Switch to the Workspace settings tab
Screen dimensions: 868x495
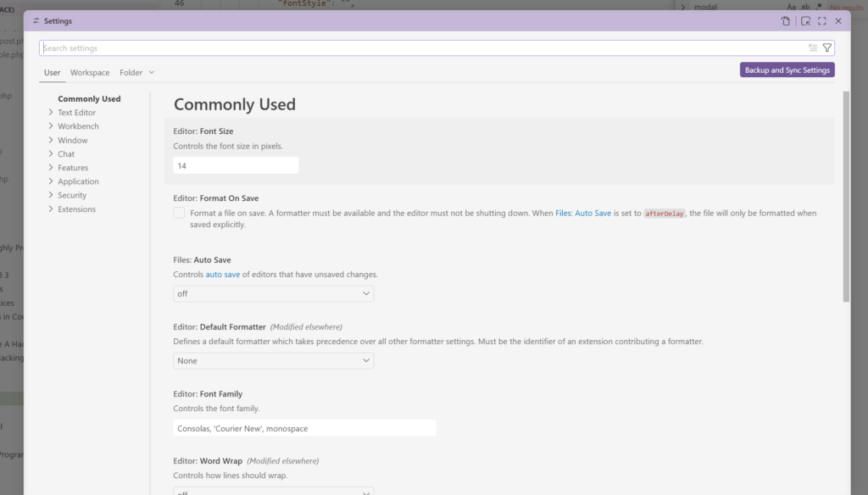[90, 73]
